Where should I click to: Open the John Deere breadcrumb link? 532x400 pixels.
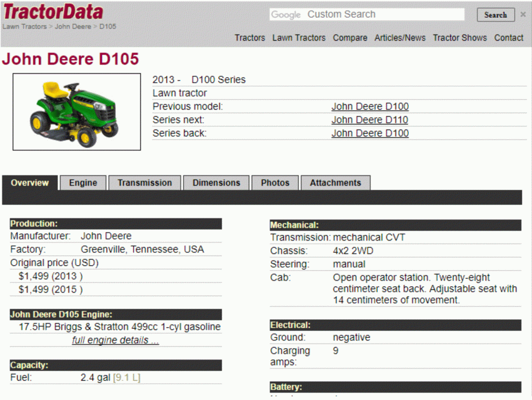[x=73, y=27]
